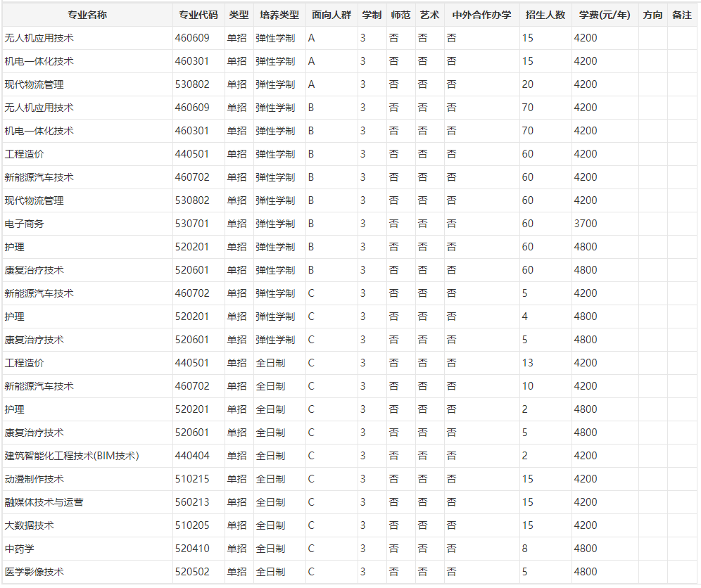Click enrollment 5 in 医学影像技术 row
The width and height of the screenshot is (701, 588).
(x=525, y=572)
